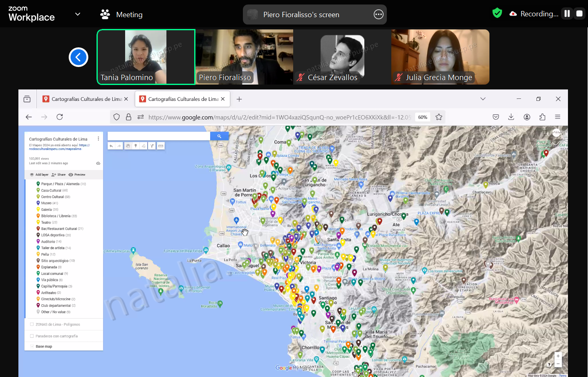
Task: Select the Draw a line tool
Action: point(144,146)
